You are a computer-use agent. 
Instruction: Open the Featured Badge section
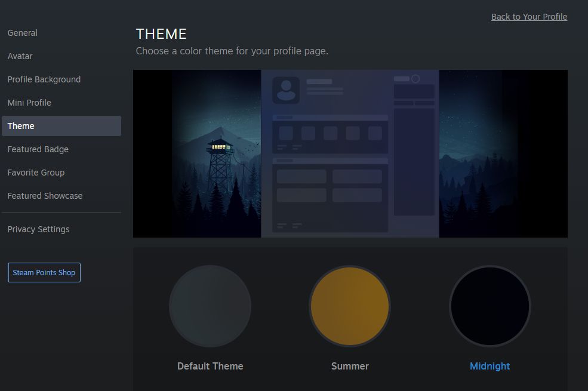38,149
